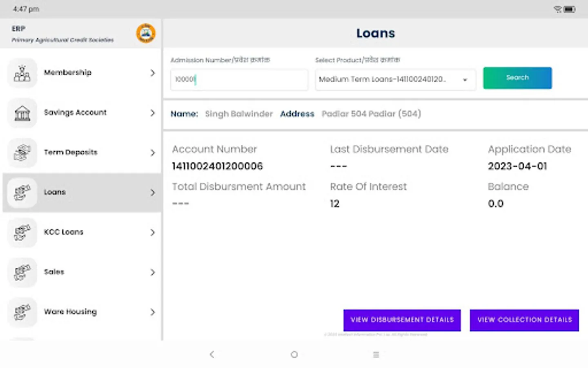Click inside the Admission Number input field

pyautogui.click(x=239, y=80)
